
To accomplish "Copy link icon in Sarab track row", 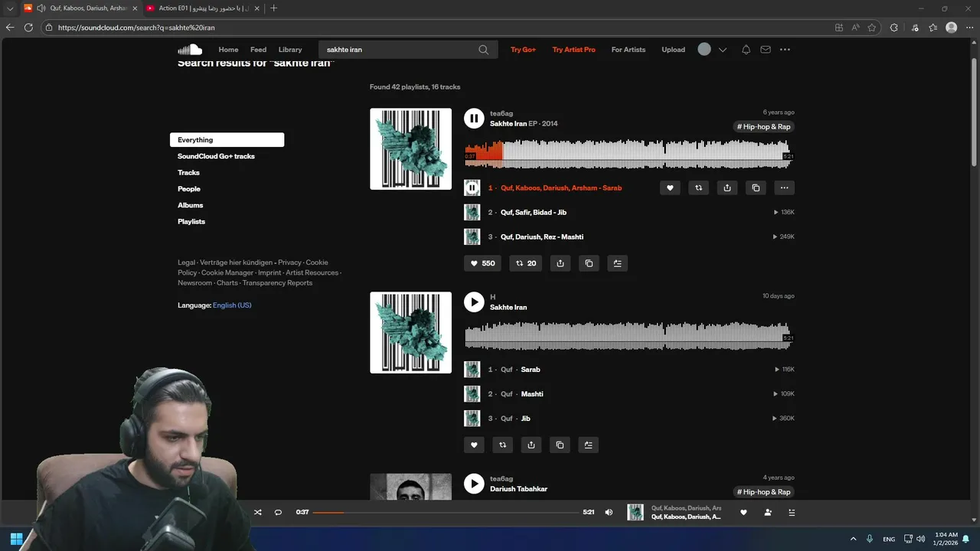I will [x=756, y=187].
